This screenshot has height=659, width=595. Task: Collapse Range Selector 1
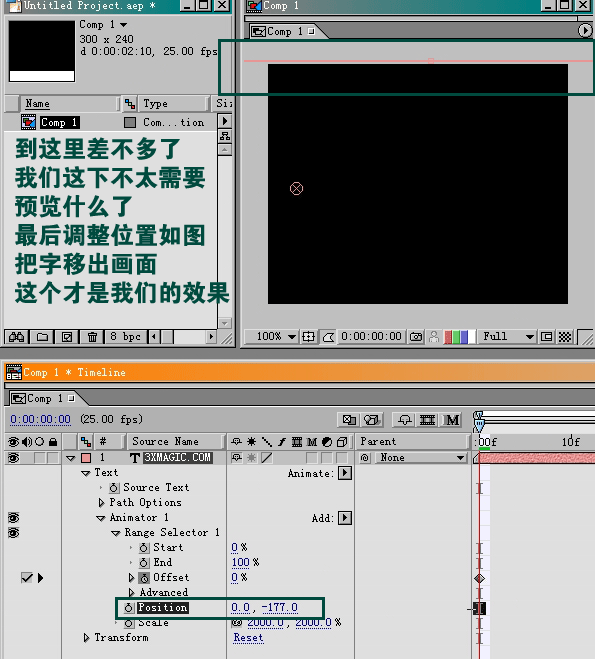116,533
